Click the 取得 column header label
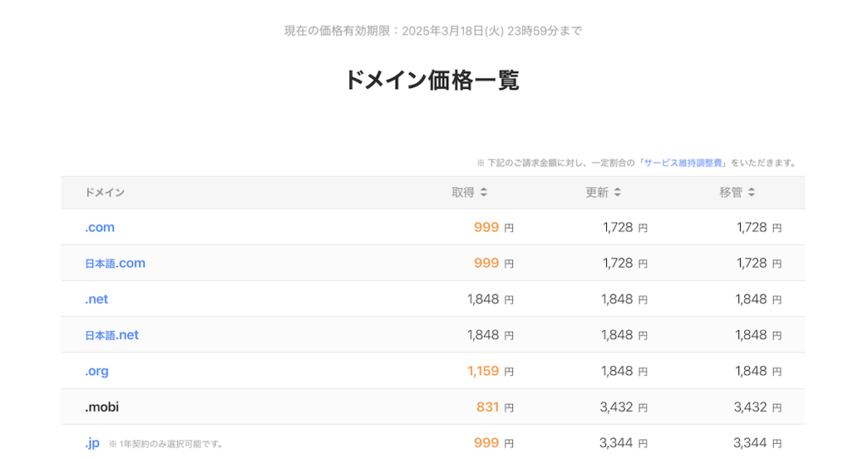The width and height of the screenshot is (868, 459). click(464, 192)
